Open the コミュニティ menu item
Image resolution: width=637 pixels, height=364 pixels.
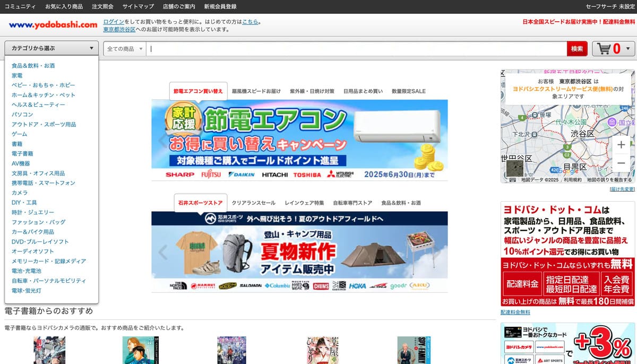[20, 6]
